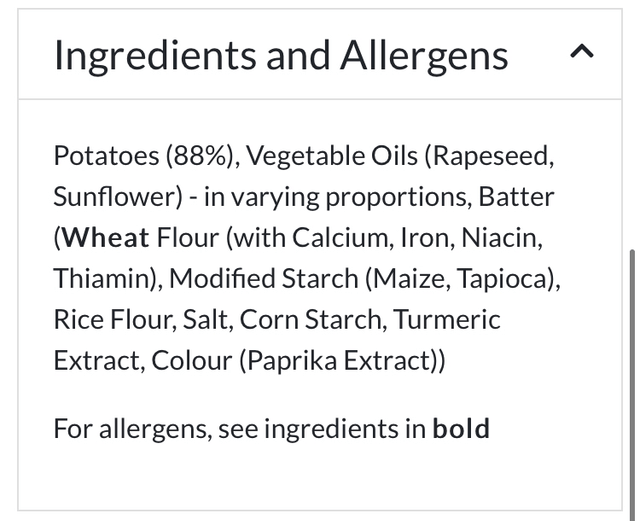Click the "Rice Flour" ingredient text
The width and height of the screenshot is (640, 521).
point(111,320)
